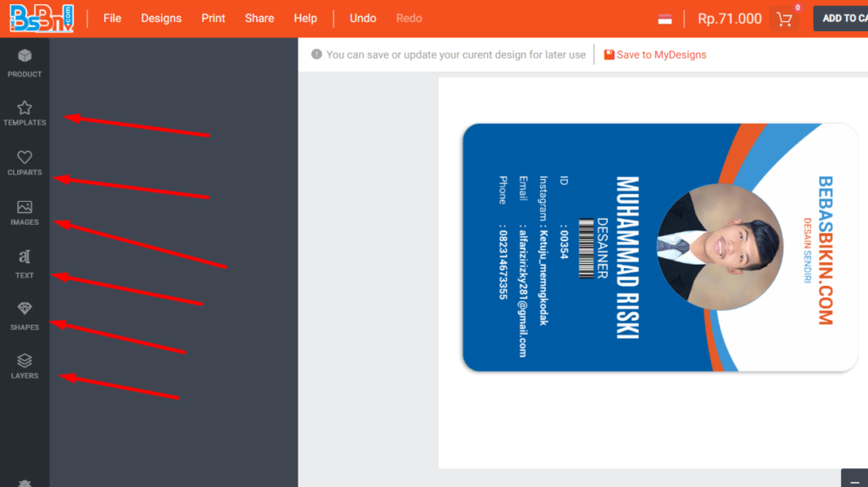Open the Share menu
Screen dimensions: 868x487
pos(259,19)
